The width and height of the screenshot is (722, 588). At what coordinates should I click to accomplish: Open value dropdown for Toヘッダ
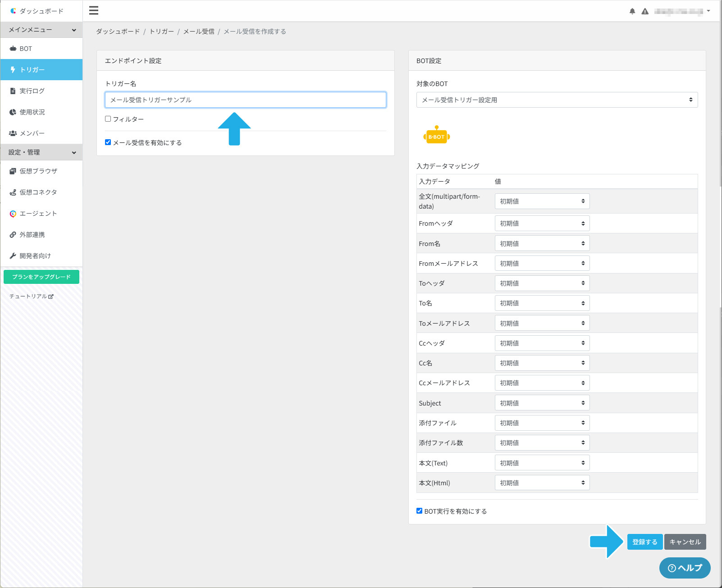tap(542, 283)
